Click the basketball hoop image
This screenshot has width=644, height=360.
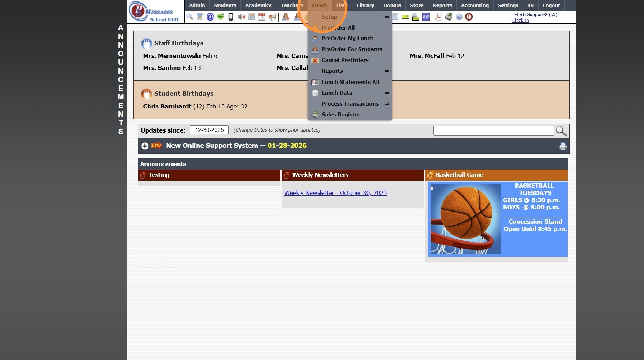[x=465, y=219]
